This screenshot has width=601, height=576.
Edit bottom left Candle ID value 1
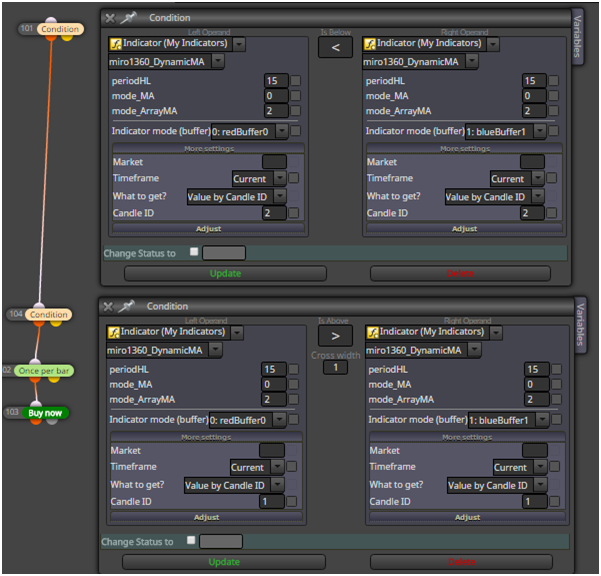272,502
